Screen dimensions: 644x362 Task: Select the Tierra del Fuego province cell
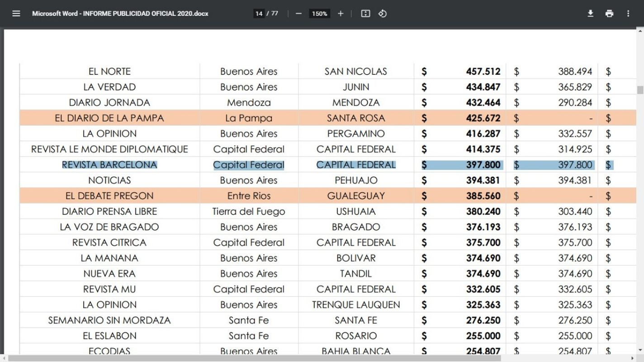(x=249, y=211)
